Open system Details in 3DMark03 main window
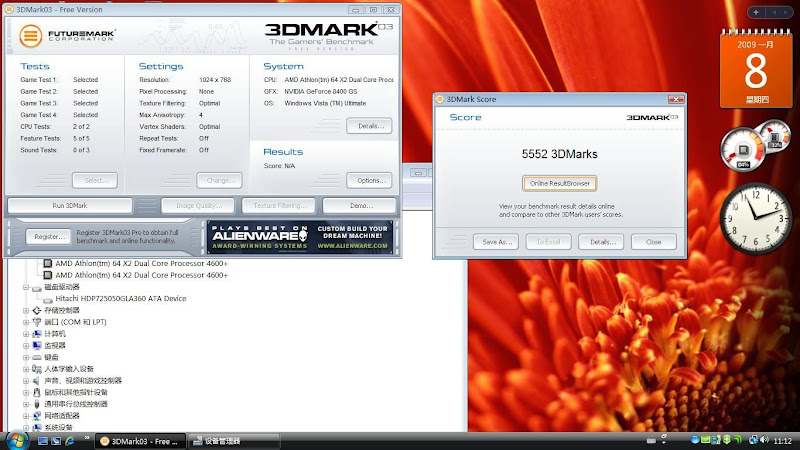Screen dimensions: 800x450 [369, 126]
